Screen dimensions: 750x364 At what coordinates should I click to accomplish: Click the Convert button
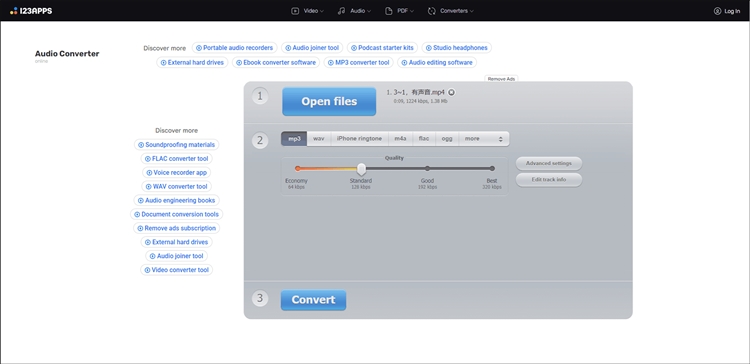click(313, 300)
